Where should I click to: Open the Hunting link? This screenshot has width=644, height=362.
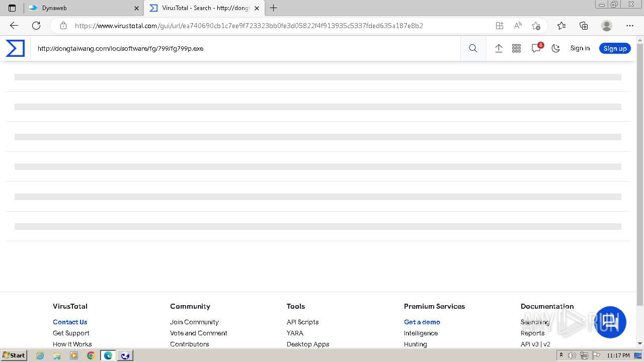[x=416, y=344]
